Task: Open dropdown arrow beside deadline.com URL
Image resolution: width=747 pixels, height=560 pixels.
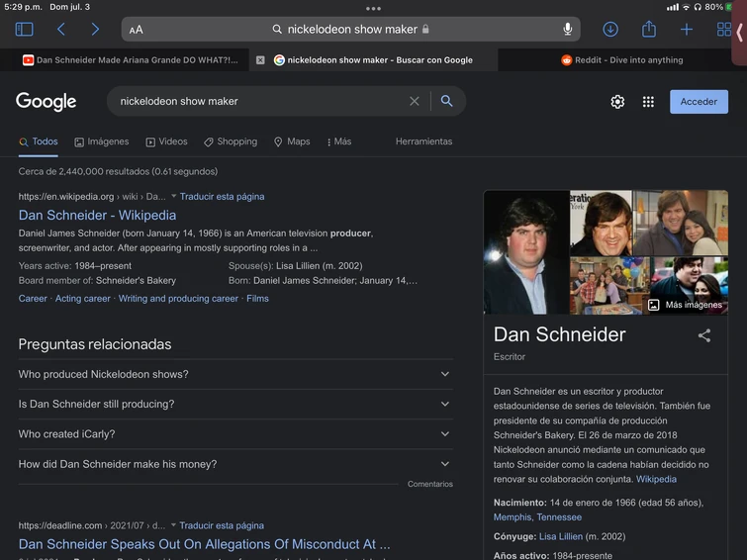Action: [x=173, y=524]
